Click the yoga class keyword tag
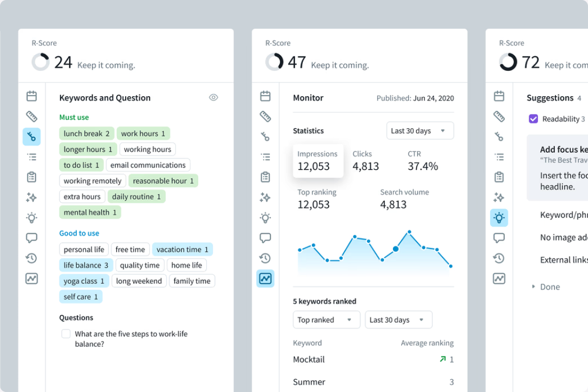The image size is (588, 392). coord(84,281)
